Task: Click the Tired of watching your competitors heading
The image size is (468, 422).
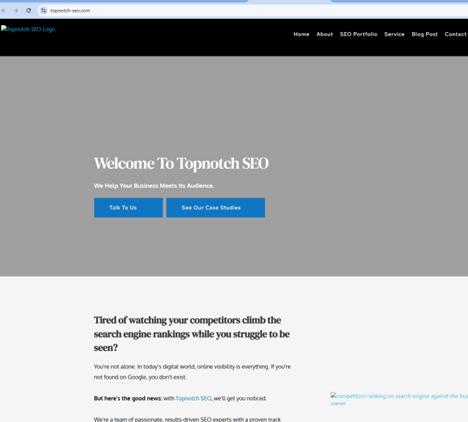Action: (x=192, y=334)
